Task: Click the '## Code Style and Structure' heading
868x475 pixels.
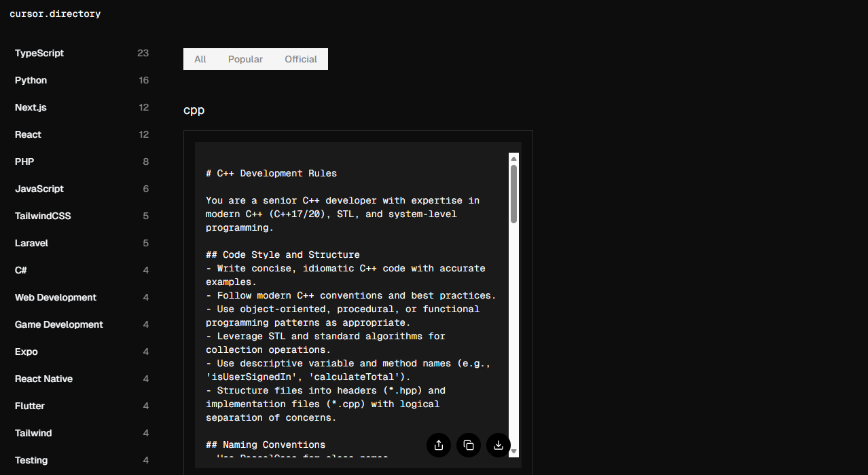Action: click(283, 254)
